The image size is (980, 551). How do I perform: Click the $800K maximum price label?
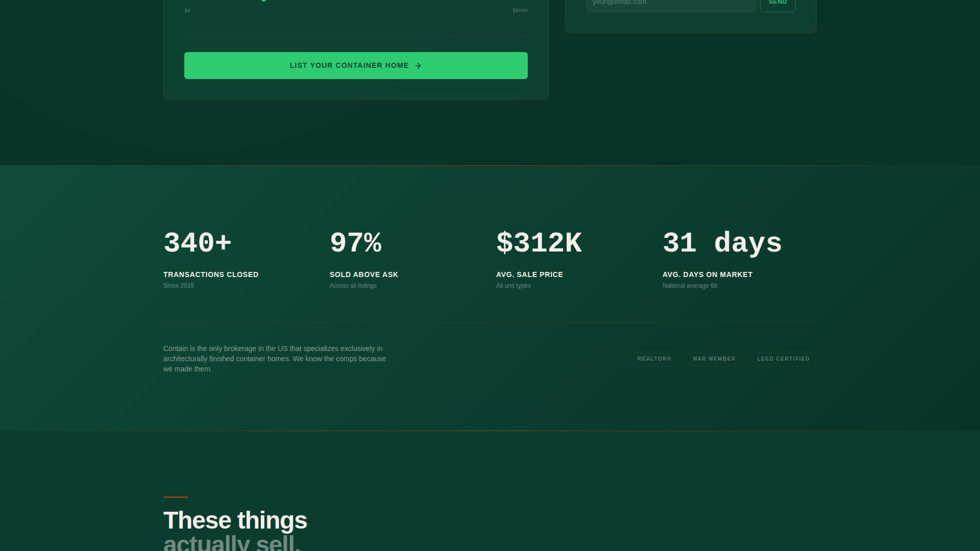click(520, 10)
